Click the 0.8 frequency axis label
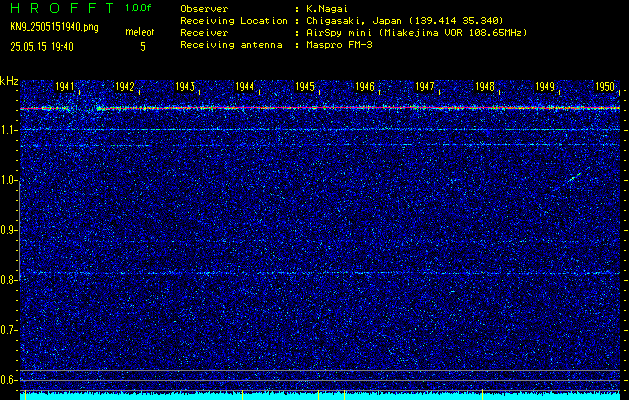The width and height of the screenshot is (629, 400). click(x=9, y=280)
